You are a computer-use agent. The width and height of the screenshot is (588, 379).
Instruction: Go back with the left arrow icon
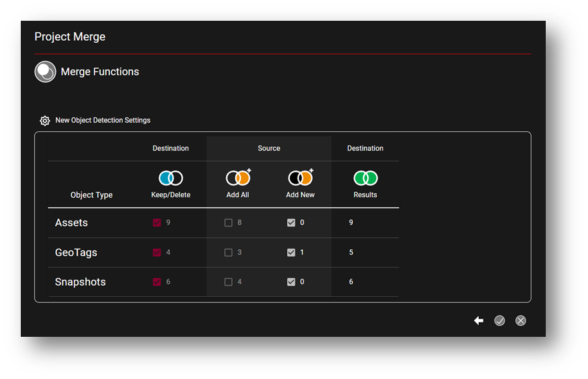[x=479, y=321]
